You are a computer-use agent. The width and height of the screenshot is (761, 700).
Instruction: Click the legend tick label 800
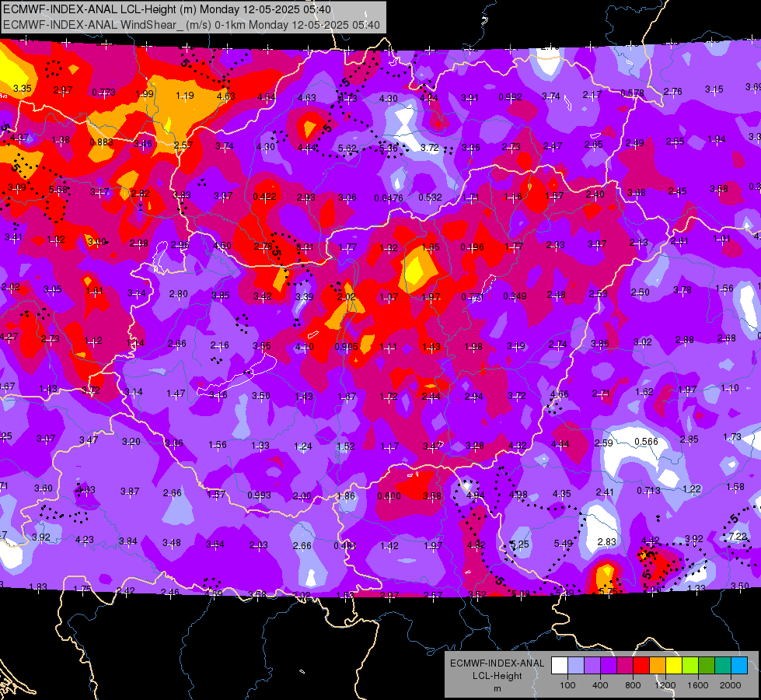[633, 685]
